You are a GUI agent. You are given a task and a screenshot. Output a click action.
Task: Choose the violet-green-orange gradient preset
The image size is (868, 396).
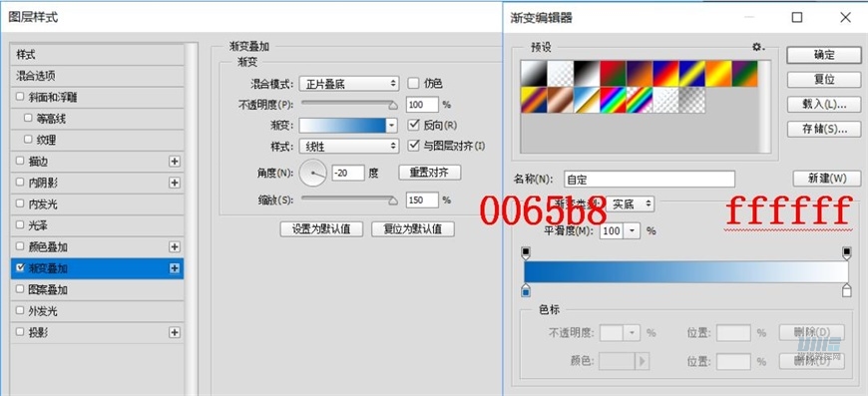pos(745,73)
